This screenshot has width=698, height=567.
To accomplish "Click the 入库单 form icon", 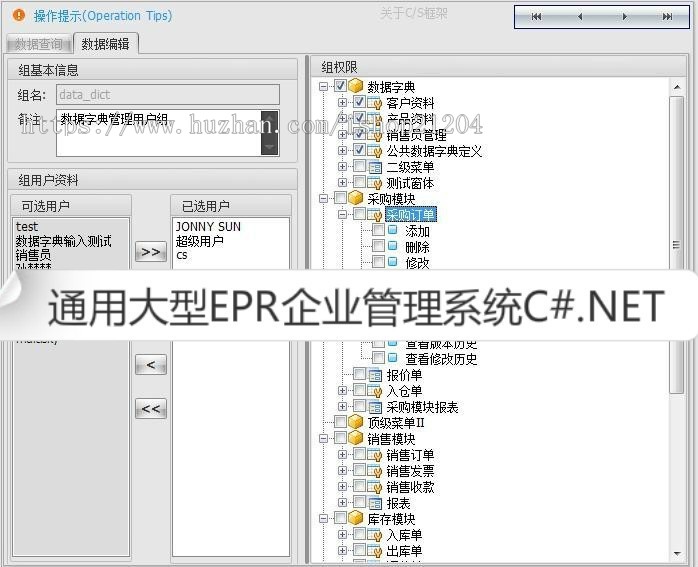I will tap(374, 535).
